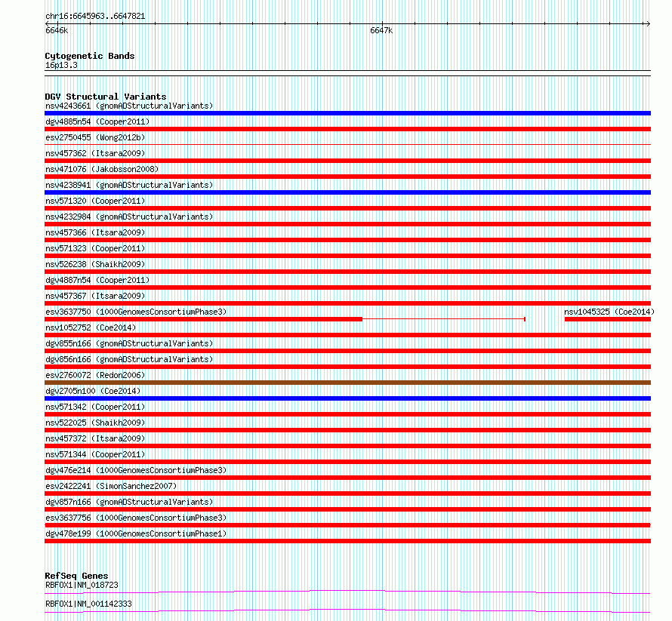Select dgv857n166 gnomADStructuralVariants label
The height and width of the screenshot is (621, 672).
pos(129,502)
